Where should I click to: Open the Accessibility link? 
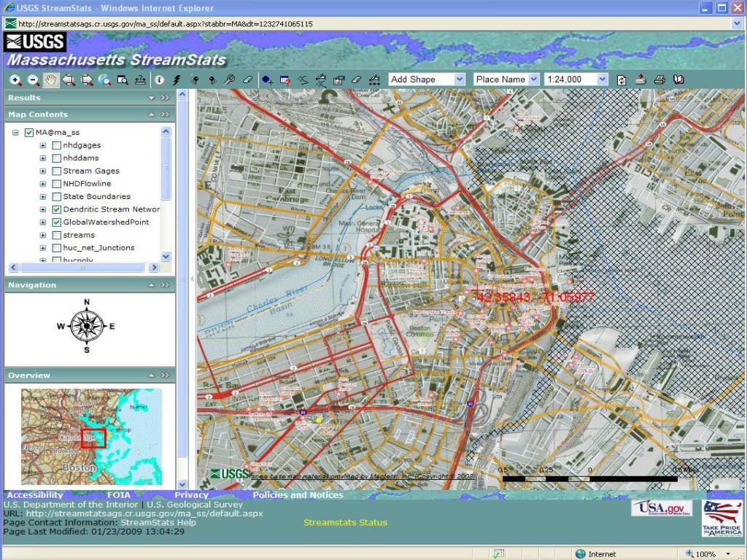pyautogui.click(x=35, y=495)
